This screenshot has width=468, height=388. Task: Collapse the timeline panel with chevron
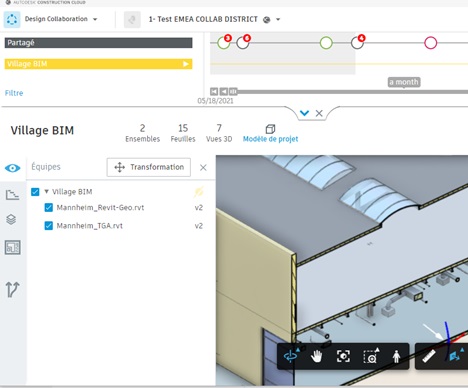(304, 113)
